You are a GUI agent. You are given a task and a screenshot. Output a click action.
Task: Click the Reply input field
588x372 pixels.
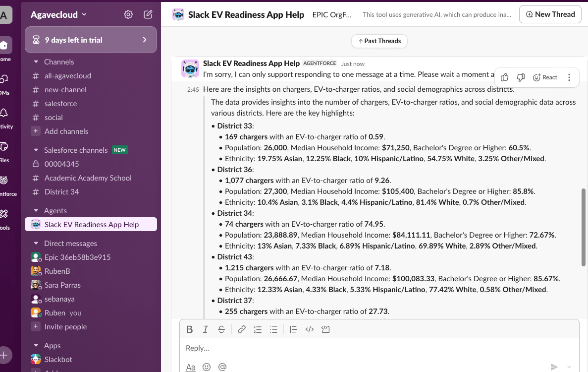(379, 348)
